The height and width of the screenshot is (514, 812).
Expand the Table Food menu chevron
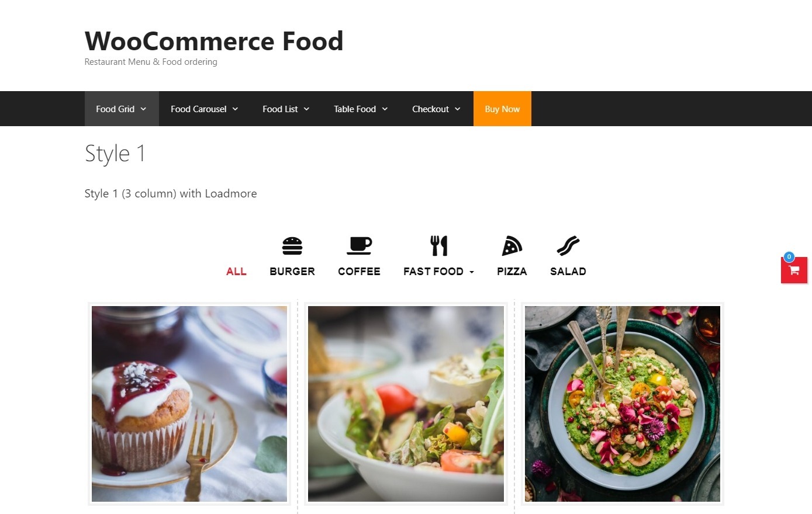click(x=385, y=109)
